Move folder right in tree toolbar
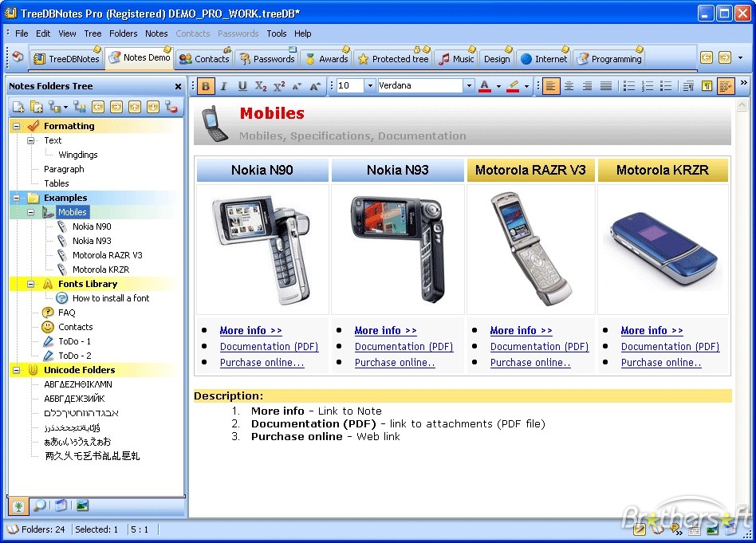The width and height of the screenshot is (756, 543). click(x=116, y=107)
